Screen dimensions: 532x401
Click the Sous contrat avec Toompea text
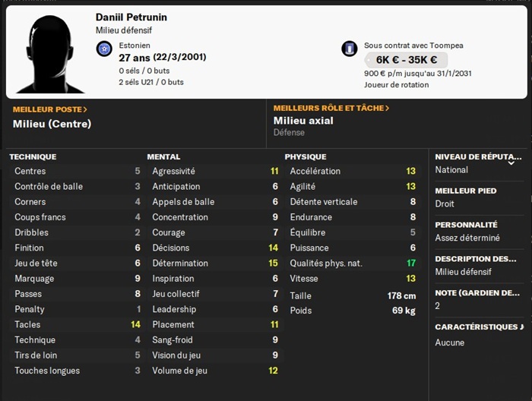click(x=413, y=46)
